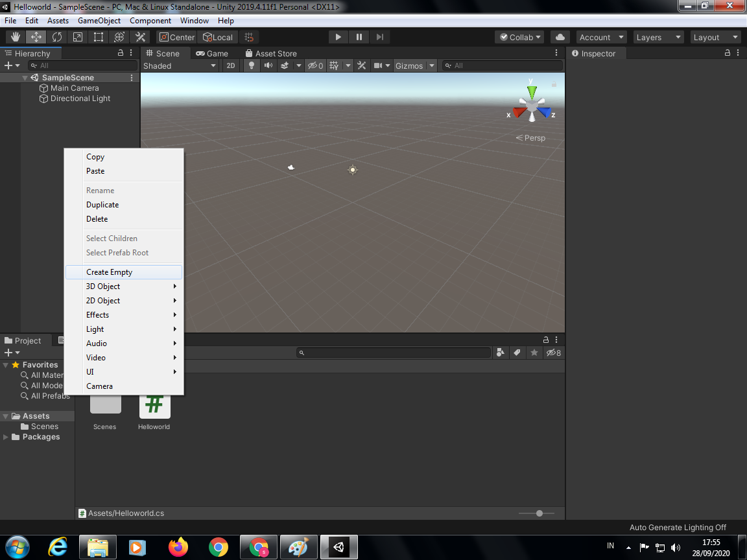
Task: Open the cloud Services icon
Action: tap(560, 37)
